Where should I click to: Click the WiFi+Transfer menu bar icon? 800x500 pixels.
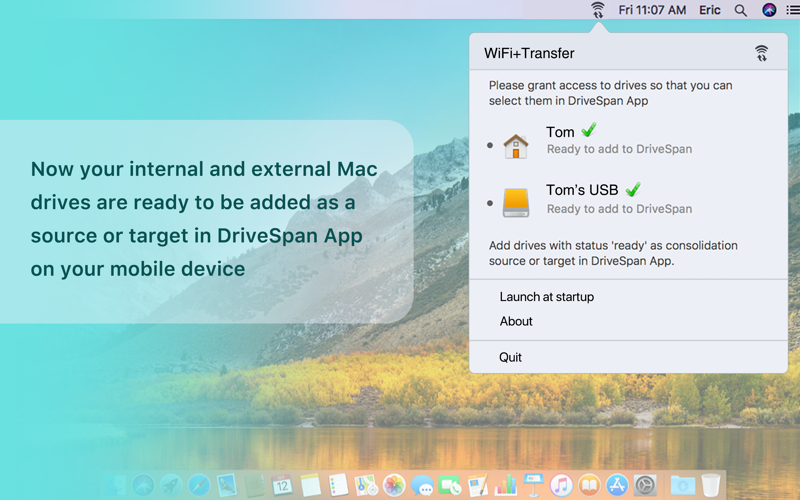(x=597, y=10)
